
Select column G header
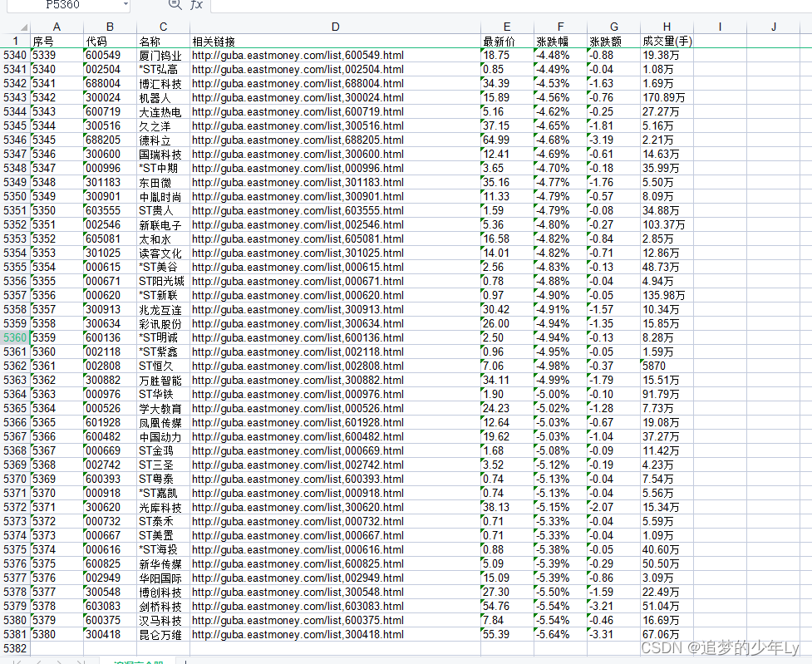point(613,27)
